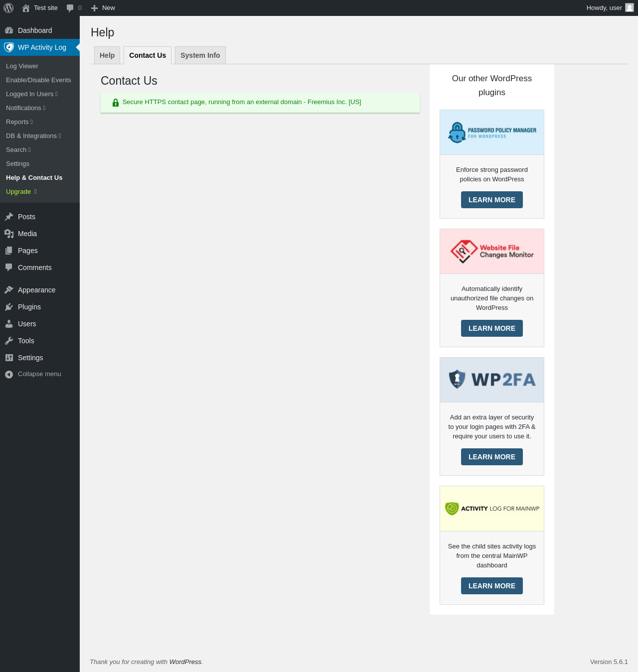Click the green padlock icon in notice
The image size is (638, 672).
[x=116, y=103]
